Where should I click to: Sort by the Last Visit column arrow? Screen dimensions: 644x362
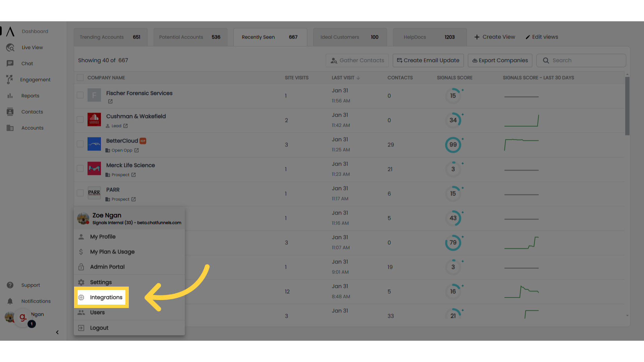tap(358, 78)
